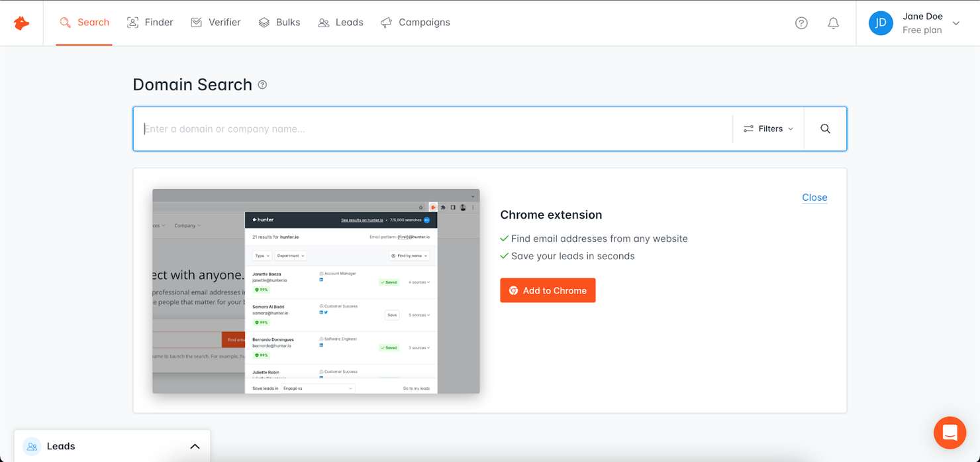
Task: Expand the account menu via the chevron
Action: (x=956, y=23)
